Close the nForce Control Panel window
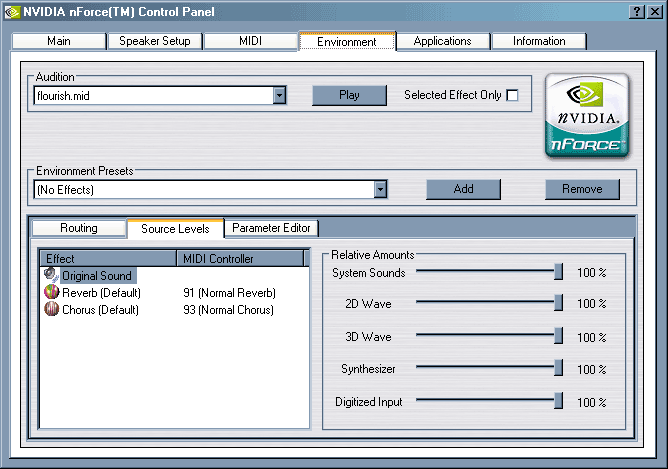The height and width of the screenshot is (469, 668). (x=654, y=12)
